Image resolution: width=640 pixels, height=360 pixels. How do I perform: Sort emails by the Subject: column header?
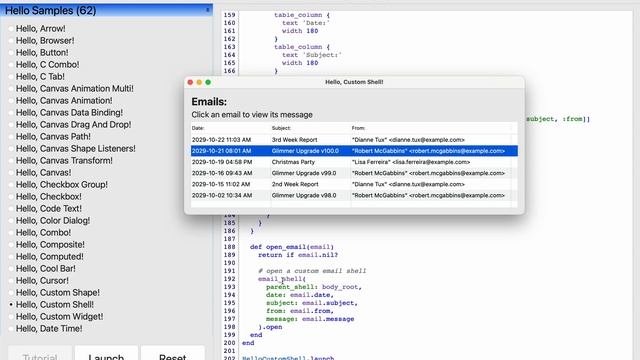311,128
